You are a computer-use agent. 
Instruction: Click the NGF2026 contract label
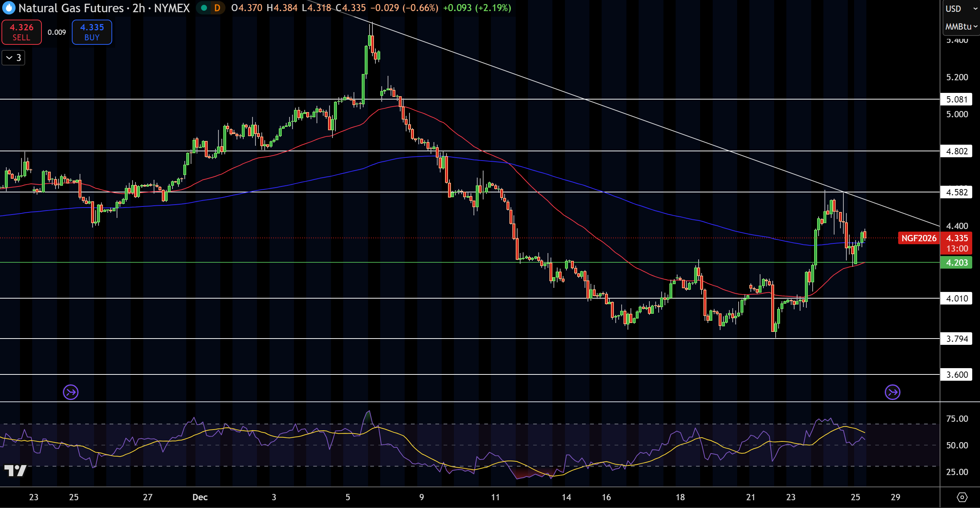(x=919, y=238)
